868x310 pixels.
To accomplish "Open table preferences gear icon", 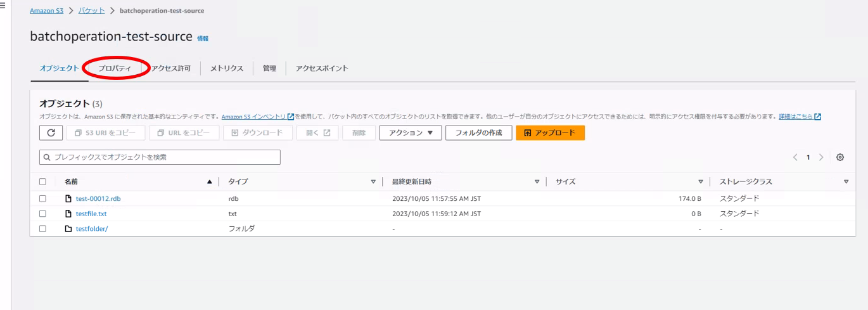I will 840,157.
